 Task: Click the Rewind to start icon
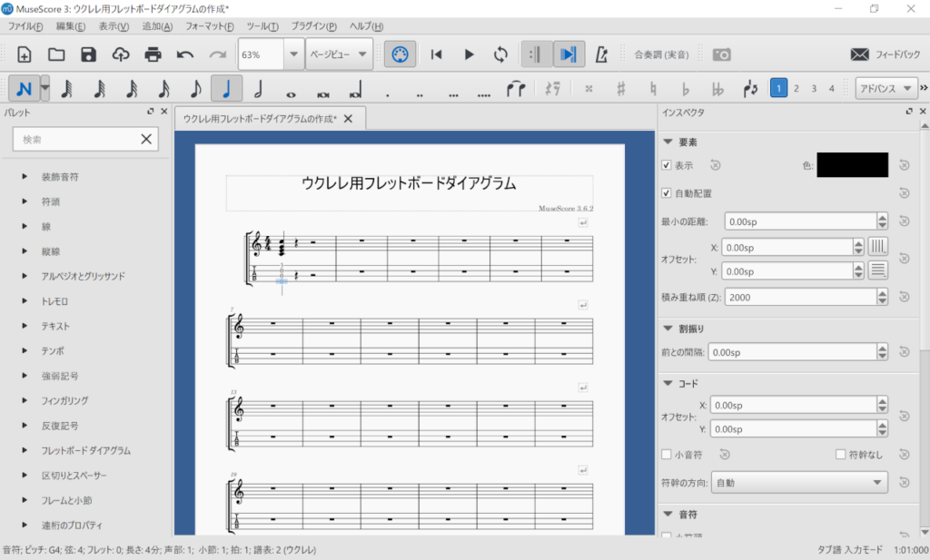tap(437, 54)
